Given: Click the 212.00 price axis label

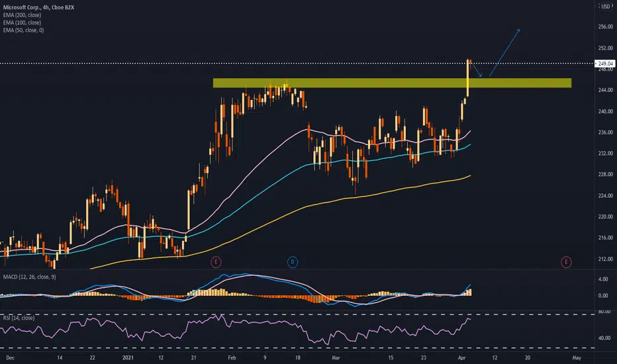Looking at the screenshot, I should [x=605, y=259].
